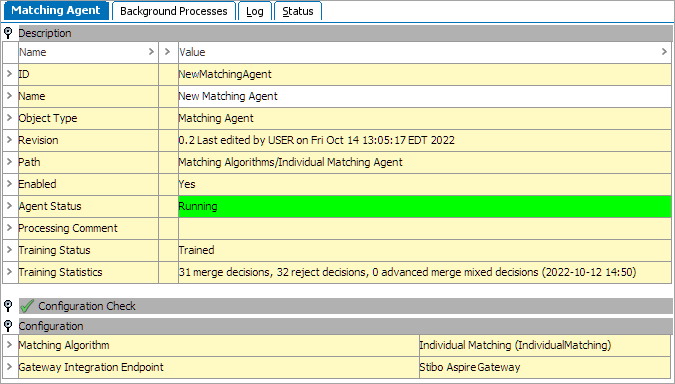The height and width of the screenshot is (384, 675).
Task: Click the Gateway Integration Endpoint label
Action: [x=91, y=367]
